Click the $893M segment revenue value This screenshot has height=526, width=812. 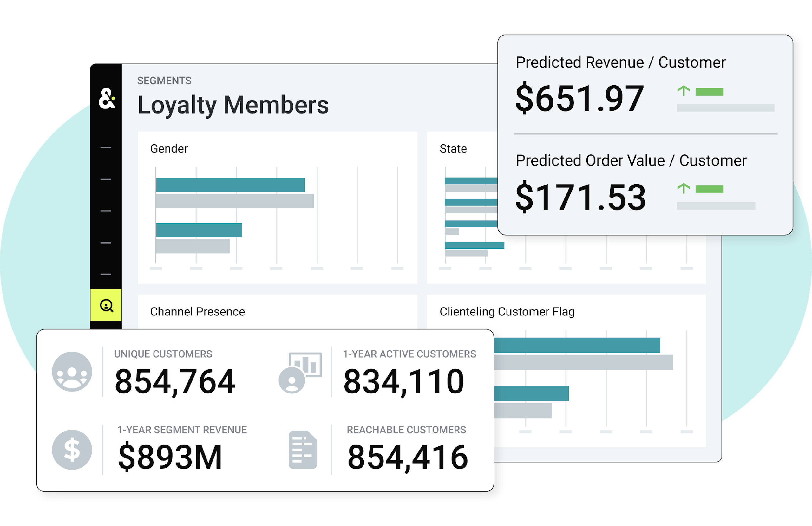[170, 457]
